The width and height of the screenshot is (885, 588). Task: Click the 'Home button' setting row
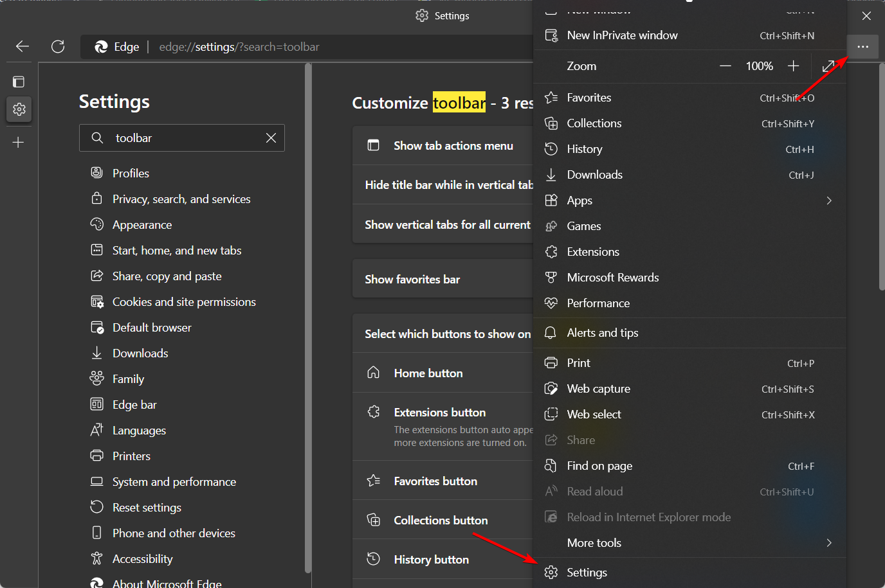pyautogui.click(x=443, y=373)
